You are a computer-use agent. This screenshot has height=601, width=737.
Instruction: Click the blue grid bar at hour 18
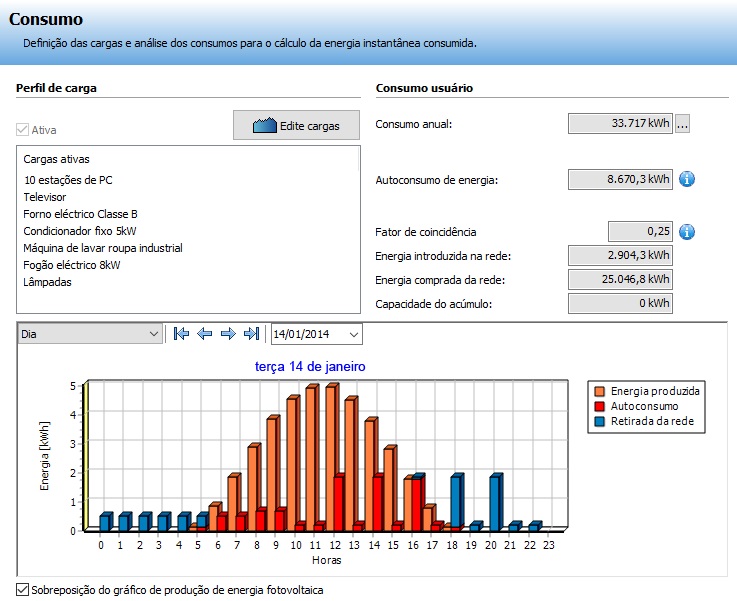point(456,500)
